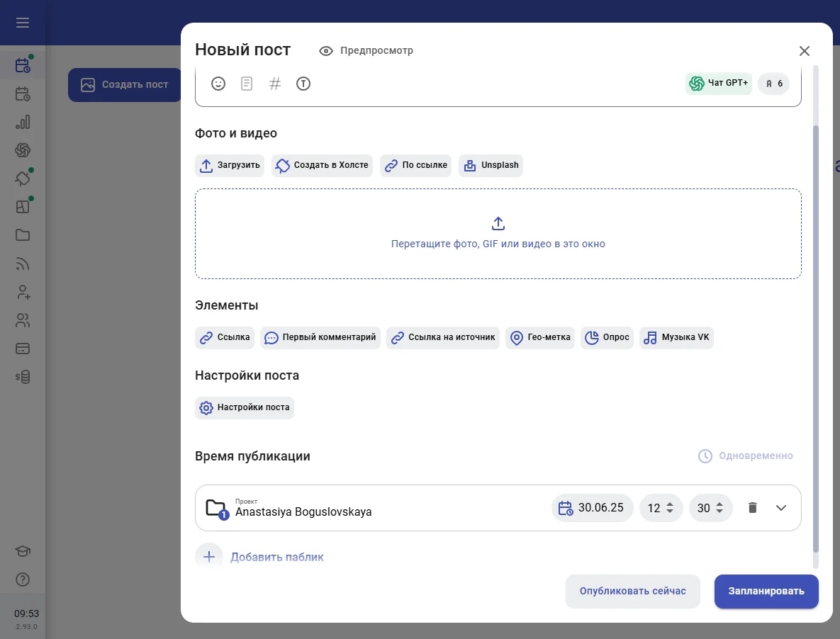The width and height of the screenshot is (840, 639).
Task: Click the Запланировать button
Action: point(766,592)
